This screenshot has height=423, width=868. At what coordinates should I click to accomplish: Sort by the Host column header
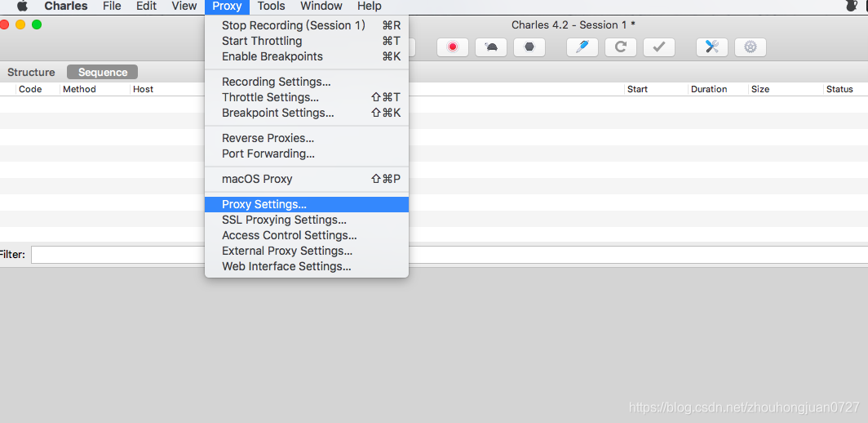144,89
